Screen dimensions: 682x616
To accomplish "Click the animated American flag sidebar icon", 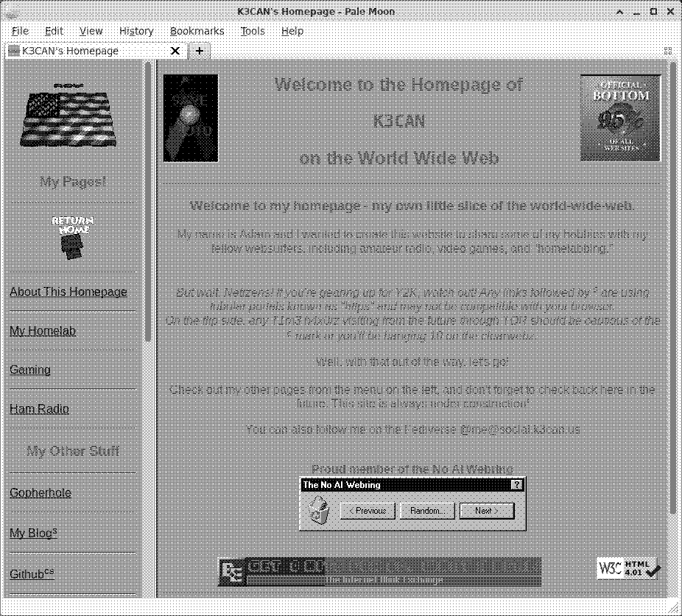I will (x=70, y=118).
